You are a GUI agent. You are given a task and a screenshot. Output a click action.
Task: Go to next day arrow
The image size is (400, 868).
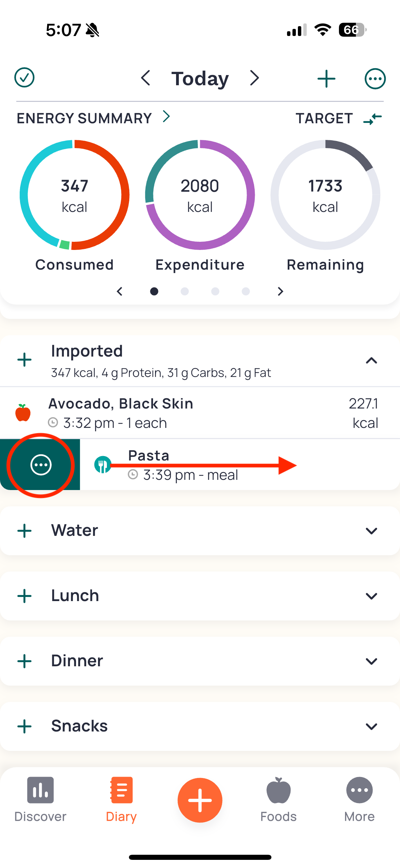click(x=254, y=78)
